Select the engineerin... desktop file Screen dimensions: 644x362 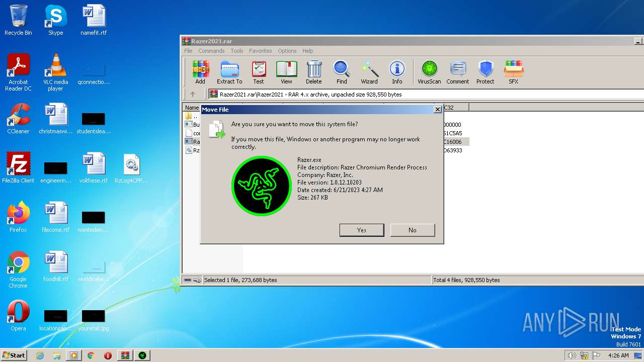[x=55, y=172]
